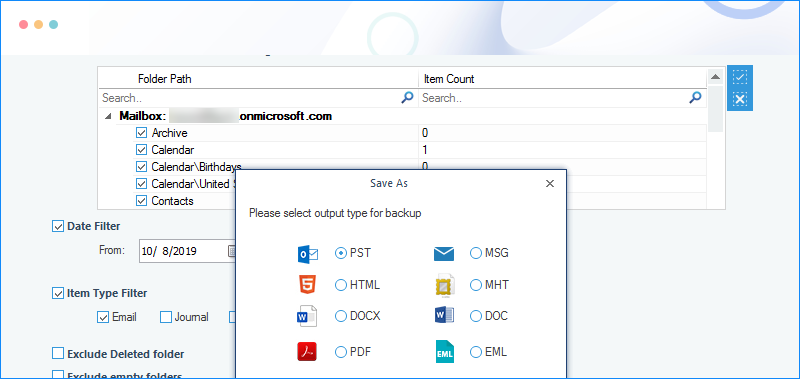Image resolution: width=800 pixels, height=379 pixels.
Task: Enable Exclude Deleted folder option
Action: click(58, 353)
